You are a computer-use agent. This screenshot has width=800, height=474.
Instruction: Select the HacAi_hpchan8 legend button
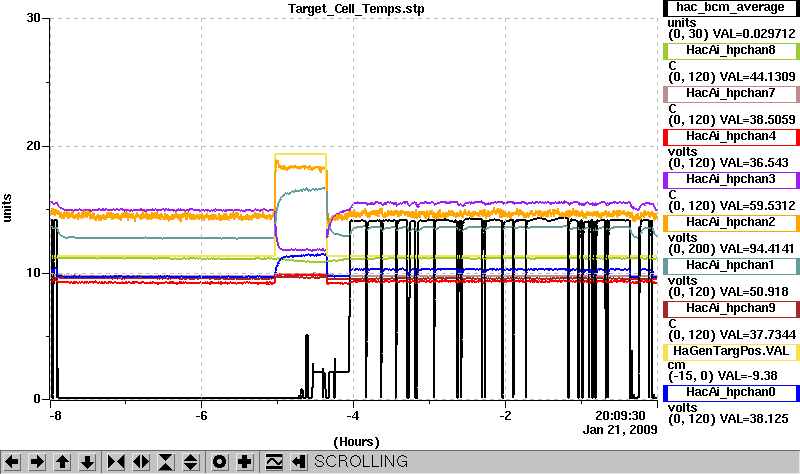pyautogui.click(x=731, y=51)
